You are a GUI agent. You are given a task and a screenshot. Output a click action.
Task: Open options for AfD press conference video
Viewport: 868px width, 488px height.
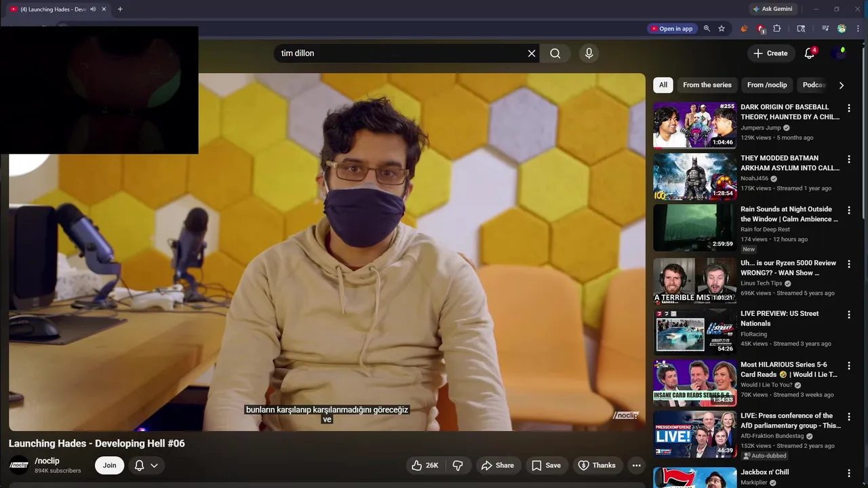848,417
